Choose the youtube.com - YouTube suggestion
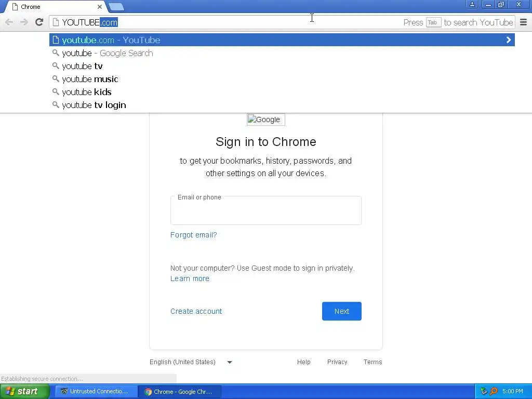Viewport: 532px width, 399px height. point(282,40)
